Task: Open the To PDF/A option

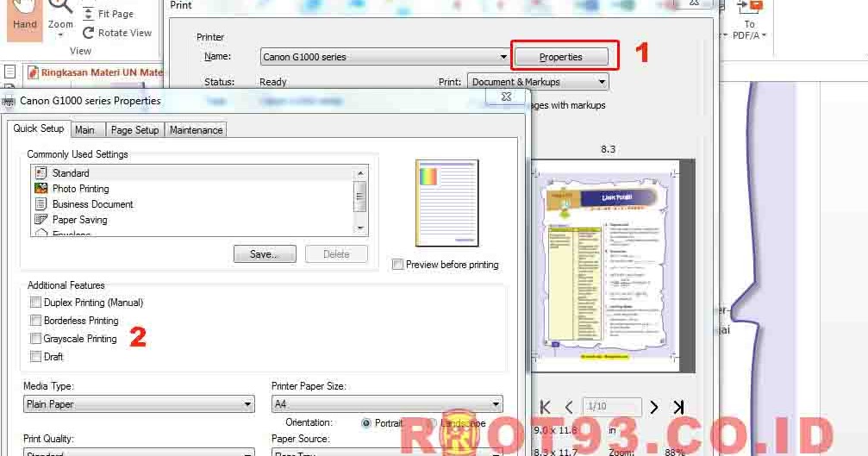Action: (749, 22)
